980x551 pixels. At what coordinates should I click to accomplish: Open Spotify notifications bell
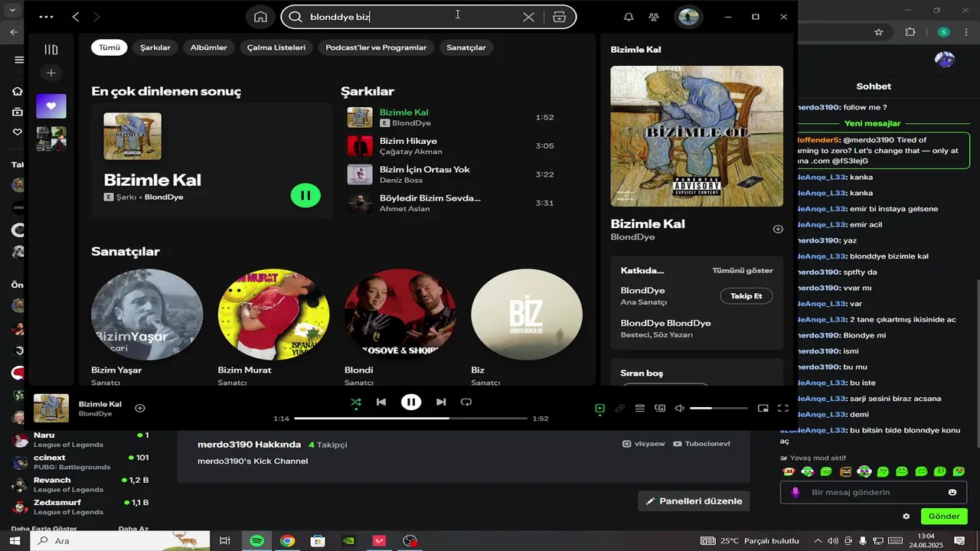(629, 17)
